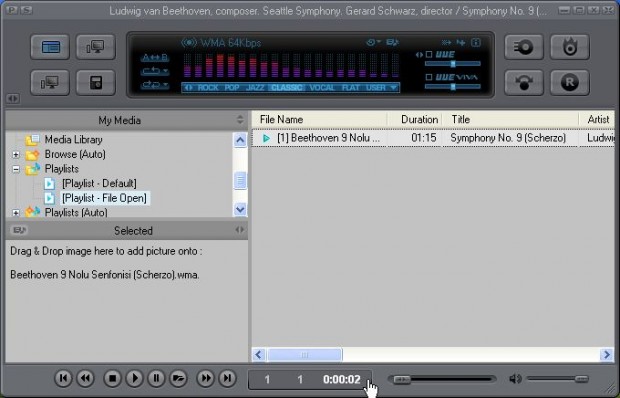
Task: Open the shuffle mode dropdown
Action: (155, 85)
